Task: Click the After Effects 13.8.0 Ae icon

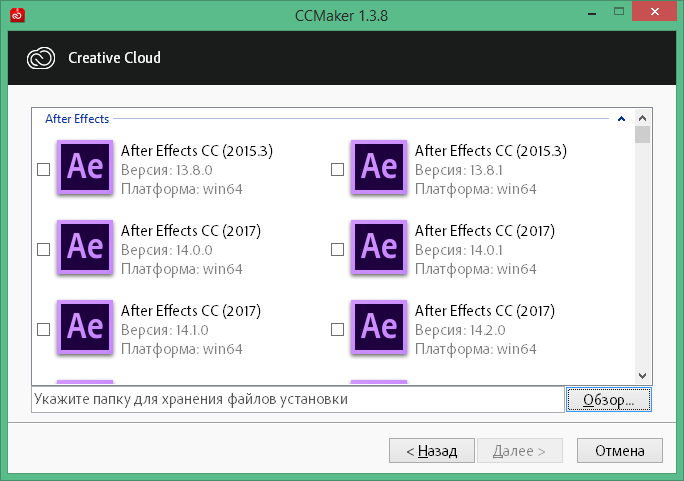Action: tap(85, 167)
